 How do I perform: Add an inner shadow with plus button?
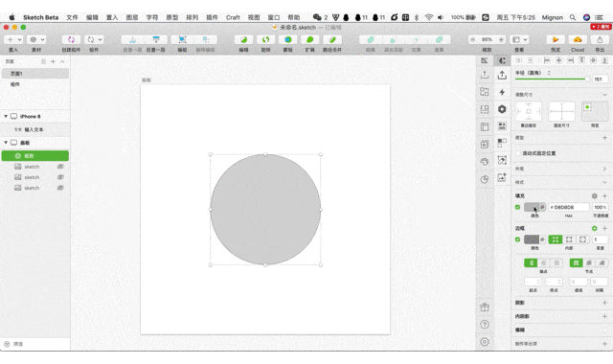[604, 316]
